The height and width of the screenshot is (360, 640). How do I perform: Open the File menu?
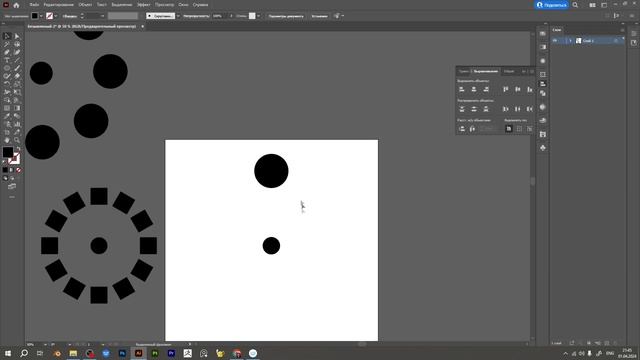tap(34, 5)
